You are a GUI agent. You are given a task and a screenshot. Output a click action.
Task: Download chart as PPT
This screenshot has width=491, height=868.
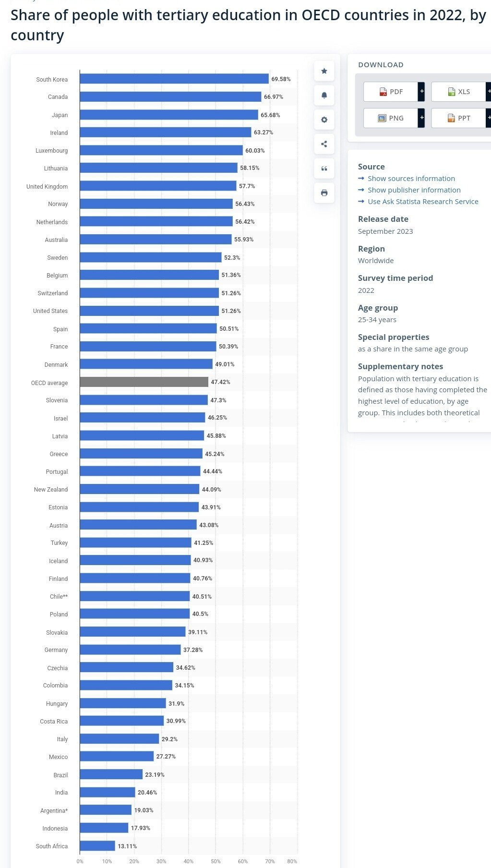coord(458,118)
